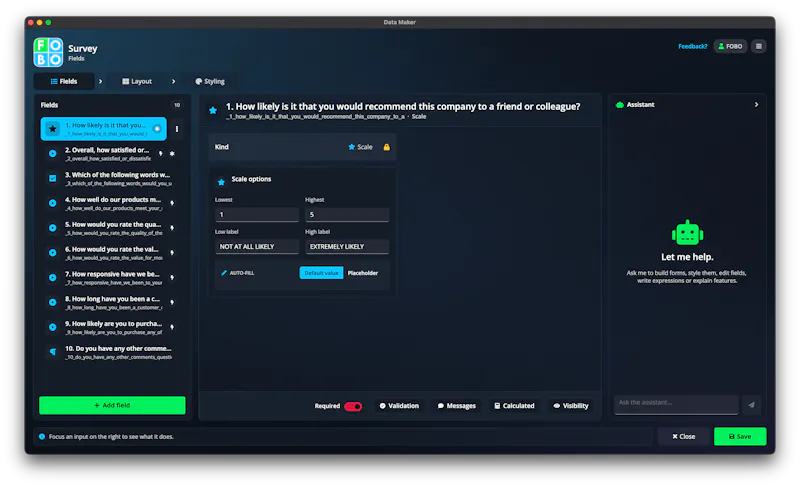Select field 3 Which of the following words
The width and height of the screenshot is (800, 487).
pyautogui.click(x=112, y=178)
